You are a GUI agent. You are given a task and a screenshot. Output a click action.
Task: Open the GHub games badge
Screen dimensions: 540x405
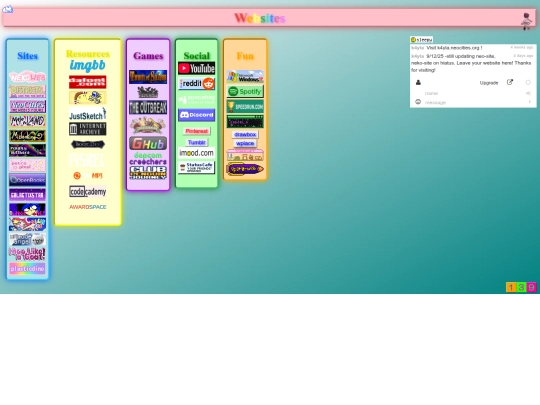148,143
